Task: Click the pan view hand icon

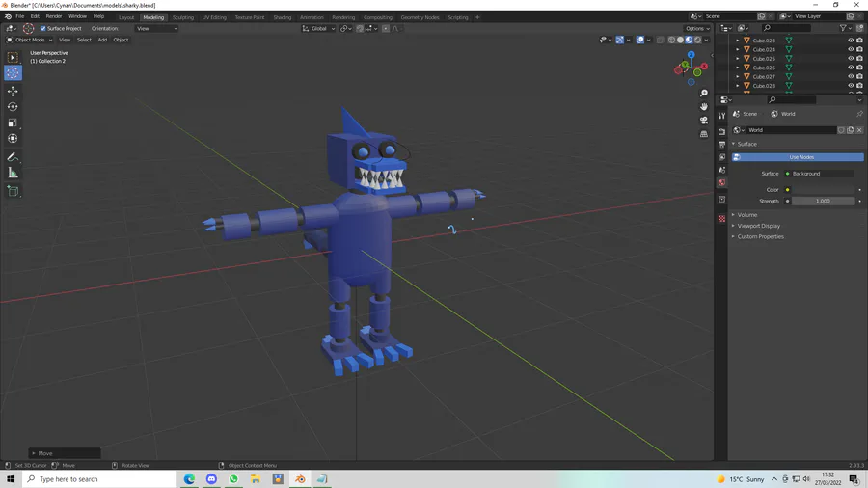Action: pyautogui.click(x=704, y=106)
